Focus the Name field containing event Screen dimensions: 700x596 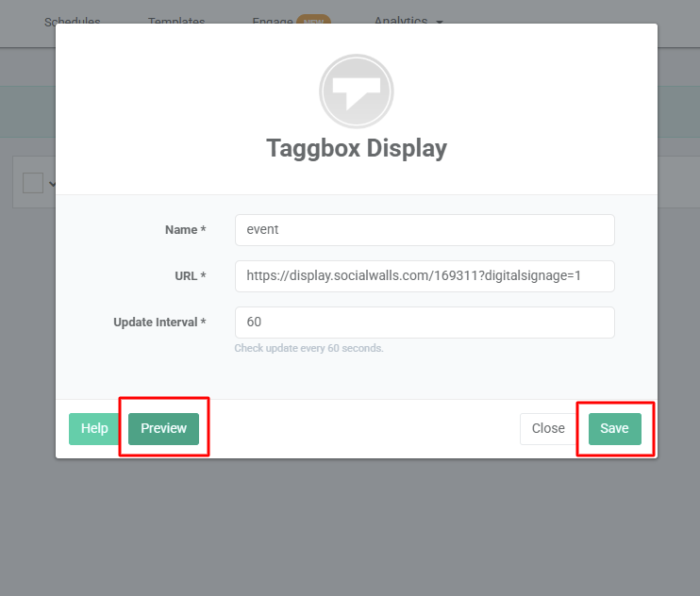coord(425,230)
